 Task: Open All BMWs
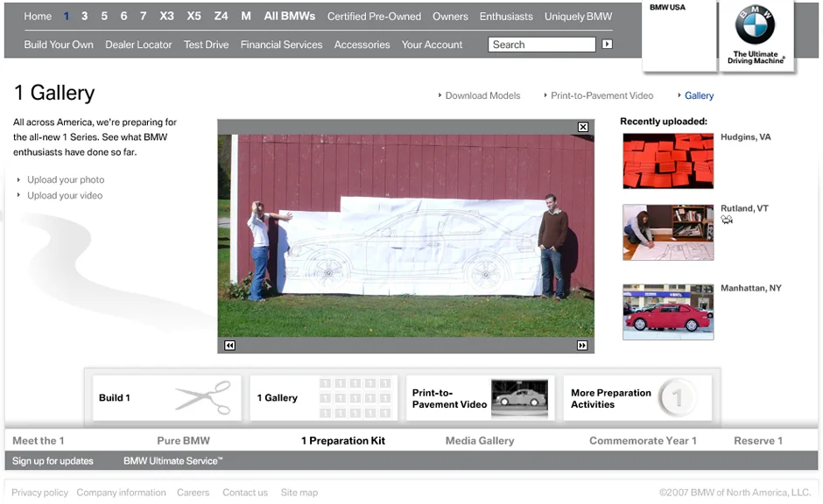coord(290,17)
